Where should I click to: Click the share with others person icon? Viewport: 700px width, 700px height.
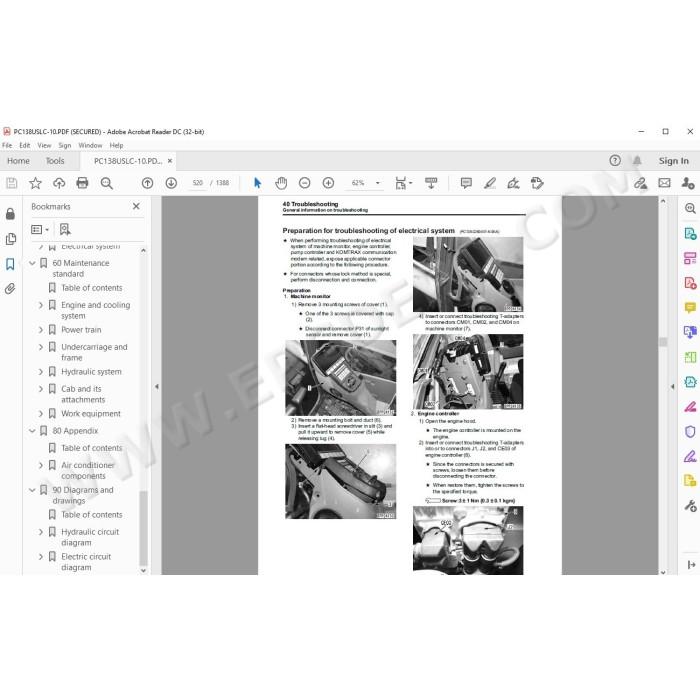click(688, 183)
